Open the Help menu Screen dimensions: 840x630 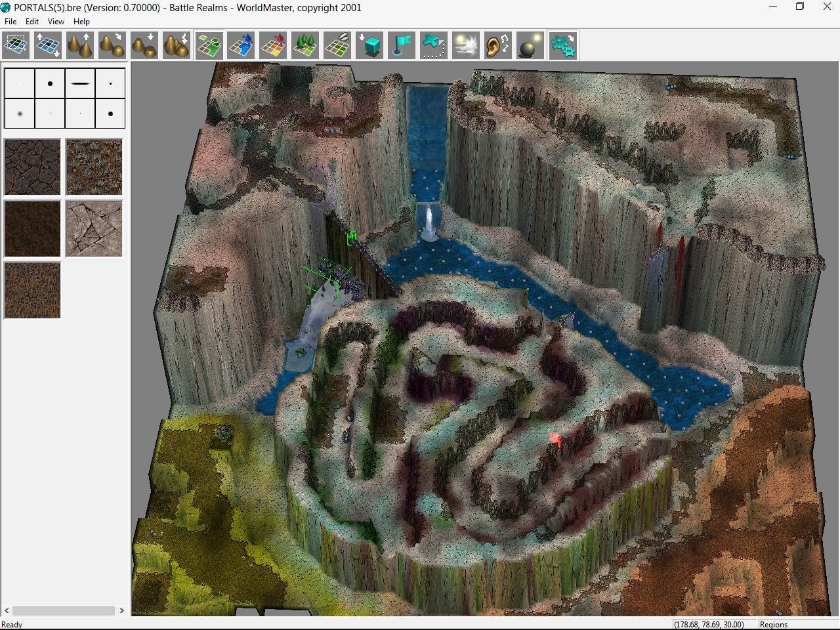(81, 22)
